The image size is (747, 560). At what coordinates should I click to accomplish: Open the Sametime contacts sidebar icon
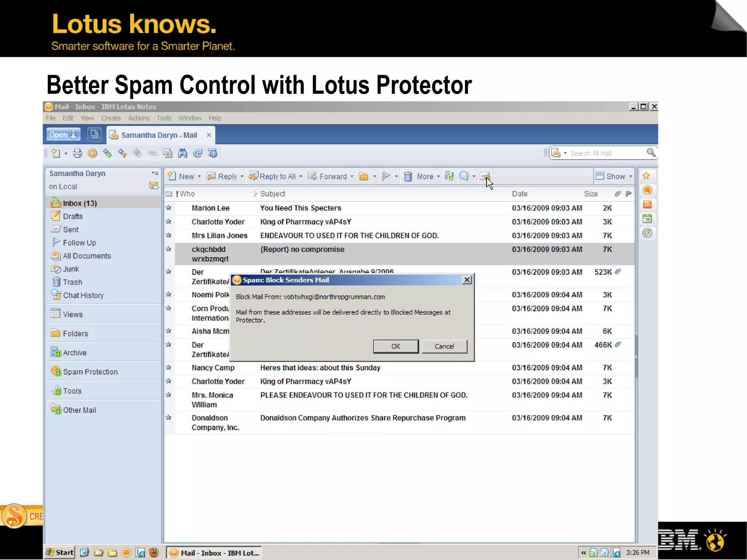(647, 190)
